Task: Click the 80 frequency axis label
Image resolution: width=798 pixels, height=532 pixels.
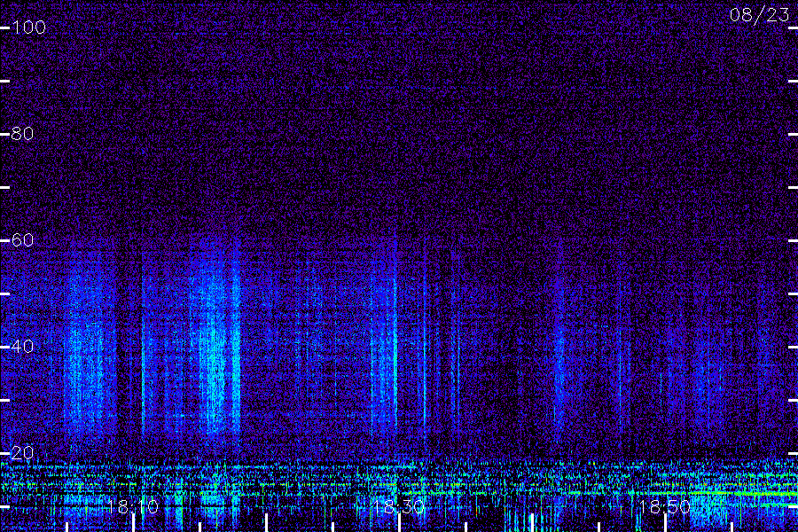Action: (x=22, y=134)
